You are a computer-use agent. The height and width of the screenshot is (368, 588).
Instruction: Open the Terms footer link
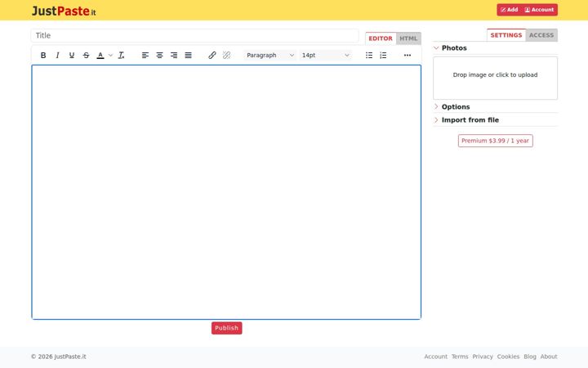pos(460,357)
